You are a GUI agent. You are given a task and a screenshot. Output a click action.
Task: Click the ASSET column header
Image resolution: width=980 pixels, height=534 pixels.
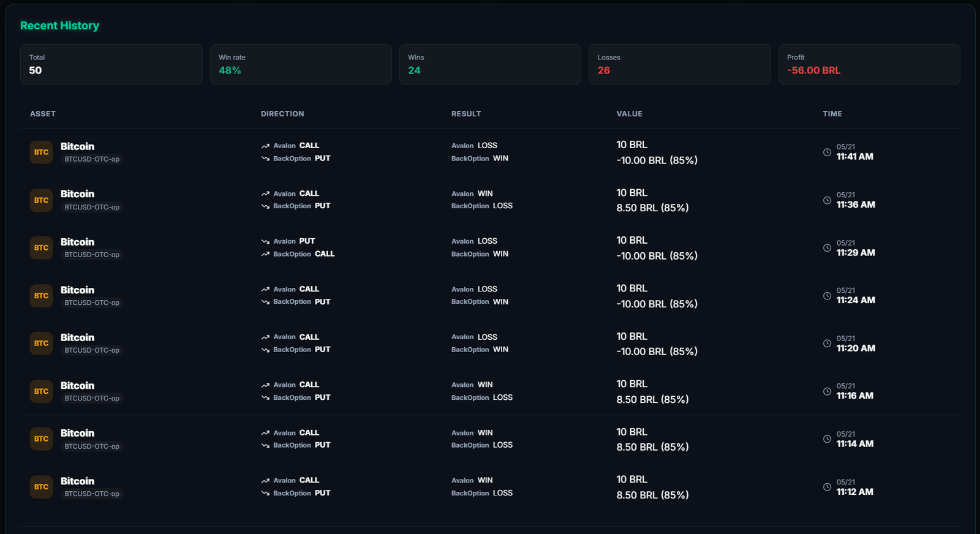(43, 114)
